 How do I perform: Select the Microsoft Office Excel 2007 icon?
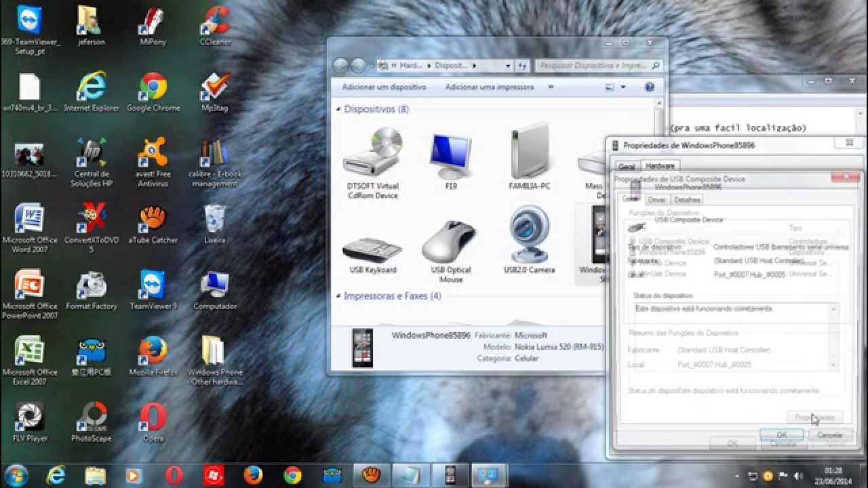pyautogui.click(x=30, y=361)
